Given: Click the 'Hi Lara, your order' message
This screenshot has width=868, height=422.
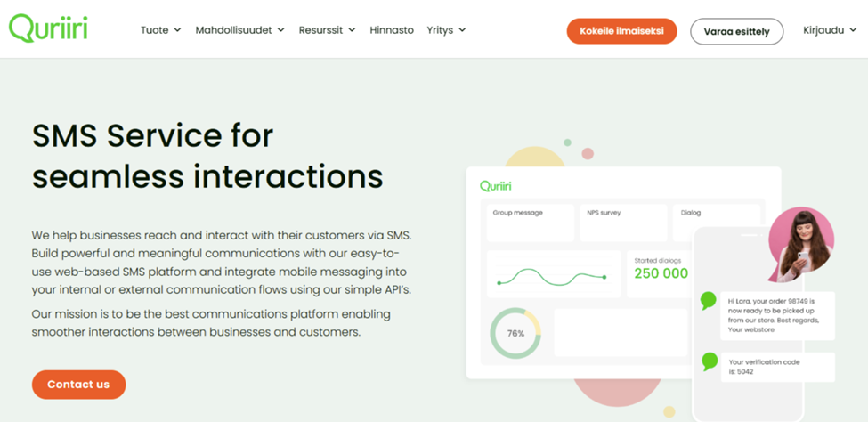Looking at the screenshot, I should pos(777,315).
